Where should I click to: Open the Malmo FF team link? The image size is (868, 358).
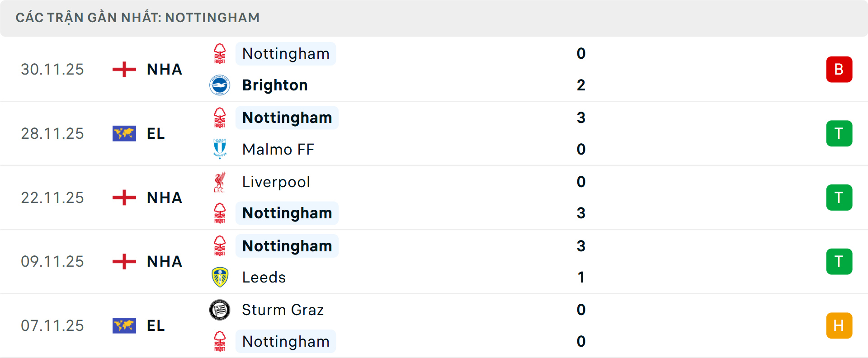[278, 149]
